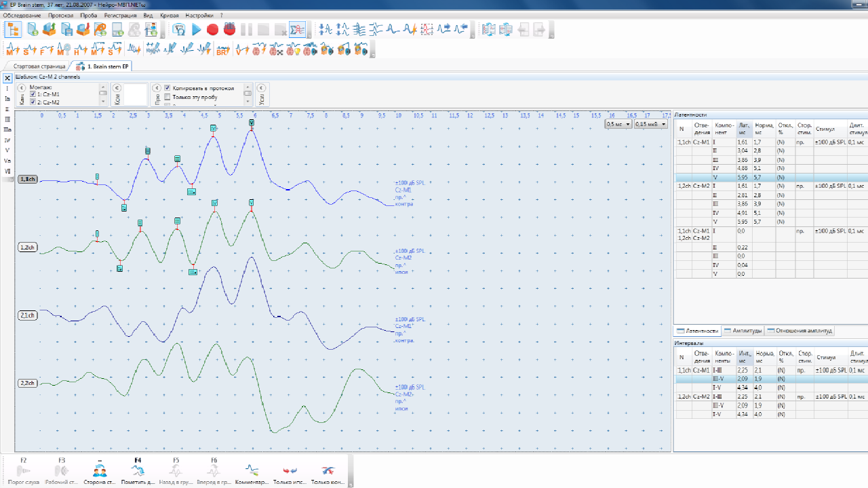The height and width of the screenshot is (488, 868).
Task: Click latency cell 5,95 in highlighted V row
Action: point(745,177)
